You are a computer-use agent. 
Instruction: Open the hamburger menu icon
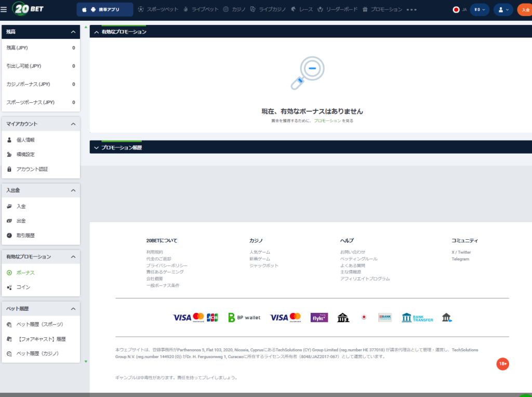(4, 9)
